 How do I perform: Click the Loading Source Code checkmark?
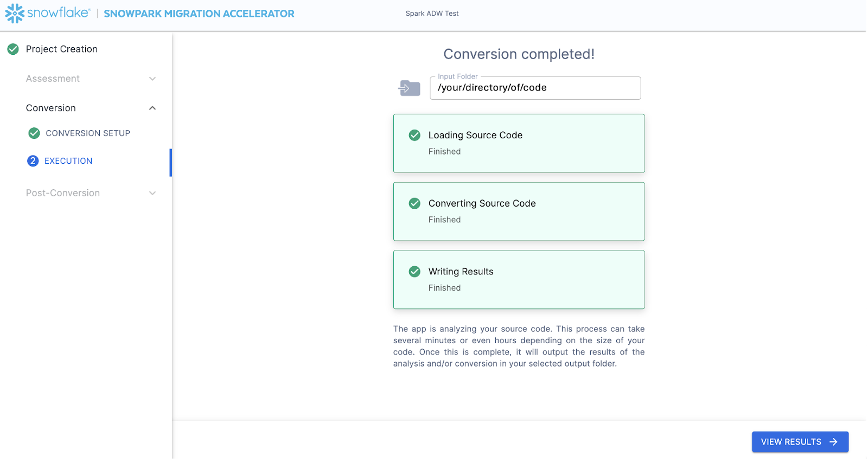pyautogui.click(x=414, y=136)
